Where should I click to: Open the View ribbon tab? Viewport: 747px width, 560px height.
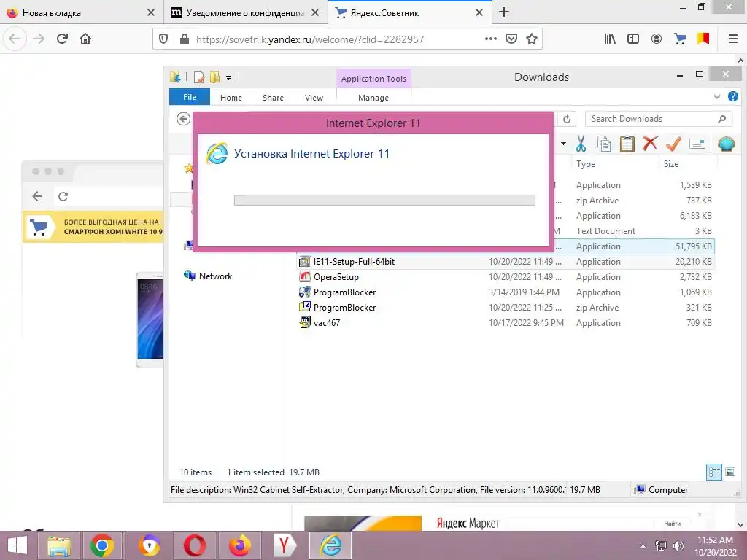pos(314,98)
